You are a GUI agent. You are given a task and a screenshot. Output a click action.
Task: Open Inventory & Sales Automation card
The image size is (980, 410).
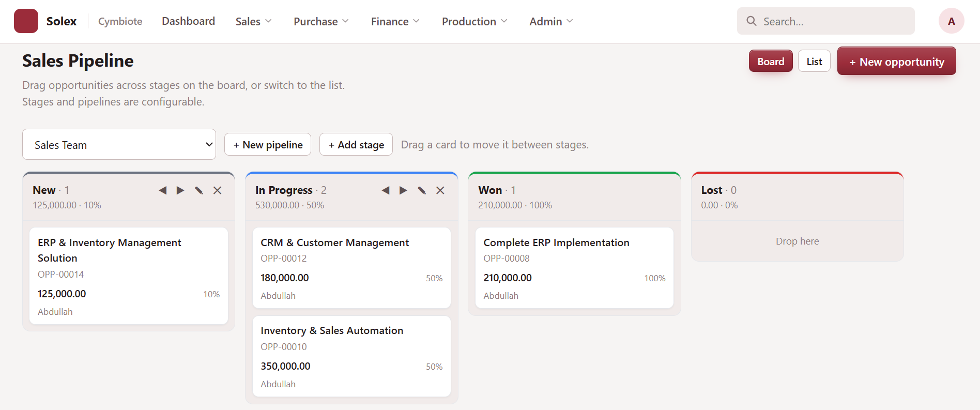(351, 356)
